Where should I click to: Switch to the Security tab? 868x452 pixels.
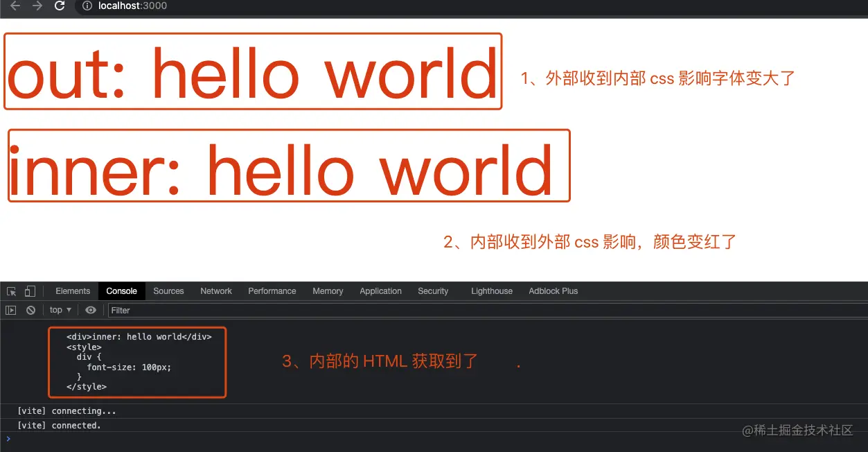pyautogui.click(x=433, y=291)
